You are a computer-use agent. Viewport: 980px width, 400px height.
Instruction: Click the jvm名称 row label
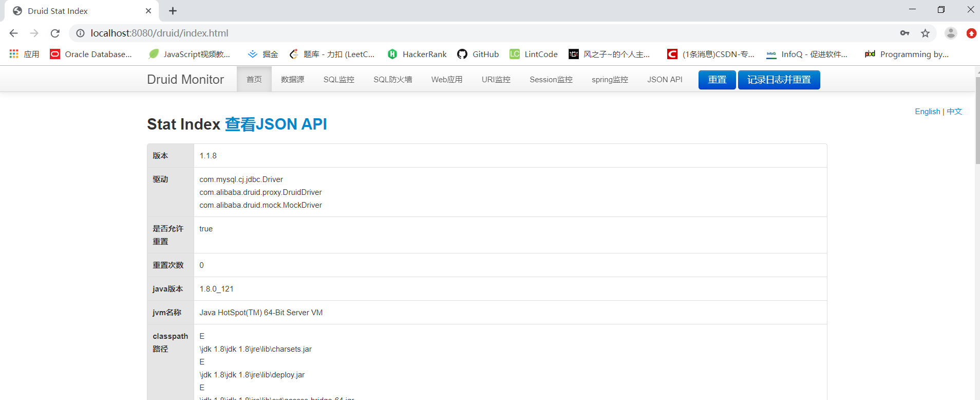click(x=167, y=313)
